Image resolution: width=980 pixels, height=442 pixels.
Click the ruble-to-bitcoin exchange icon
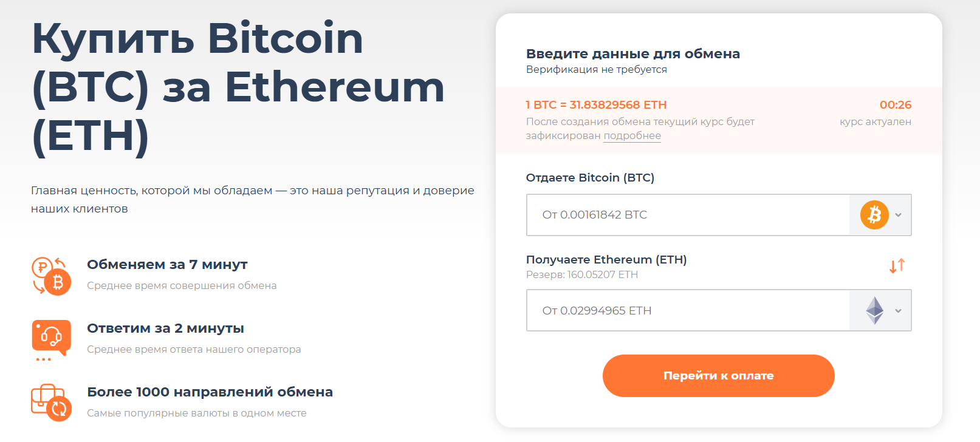tap(51, 276)
